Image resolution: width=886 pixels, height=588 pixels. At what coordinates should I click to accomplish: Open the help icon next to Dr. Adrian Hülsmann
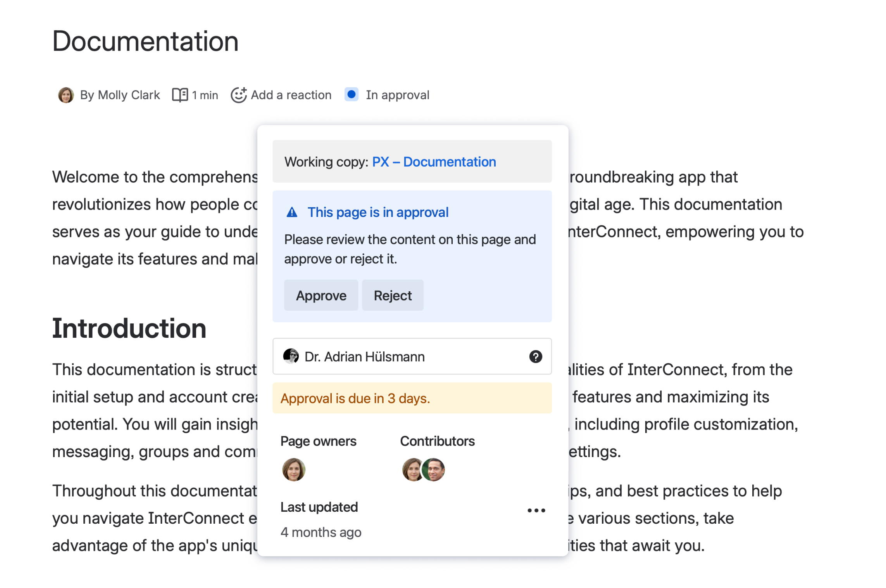pyautogui.click(x=536, y=356)
